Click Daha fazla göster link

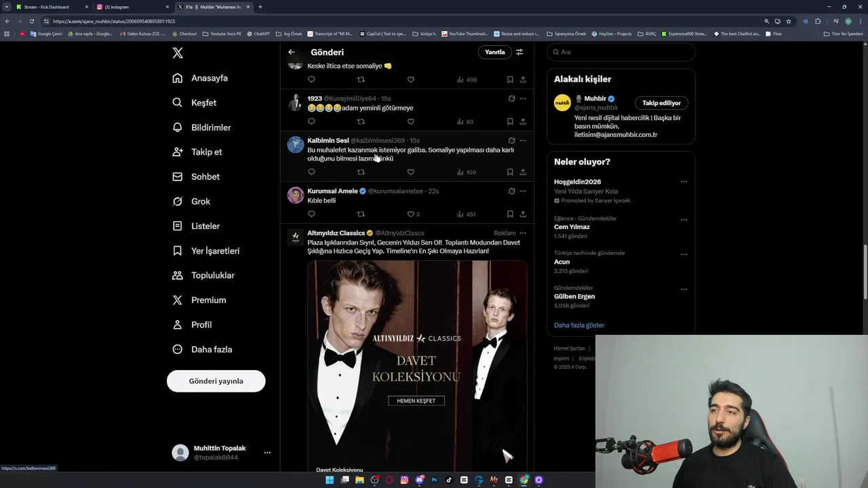579,325
